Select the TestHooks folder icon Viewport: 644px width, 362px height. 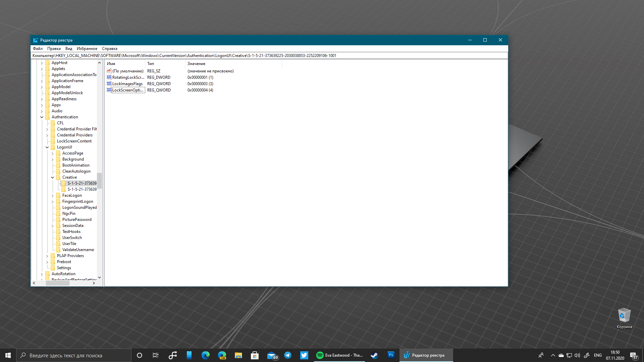tap(58, 232)
